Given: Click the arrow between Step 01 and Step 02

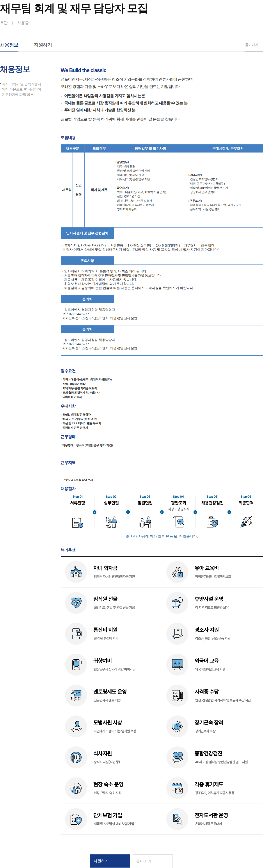Looking at the screenshot, I should tap(94, 512).
